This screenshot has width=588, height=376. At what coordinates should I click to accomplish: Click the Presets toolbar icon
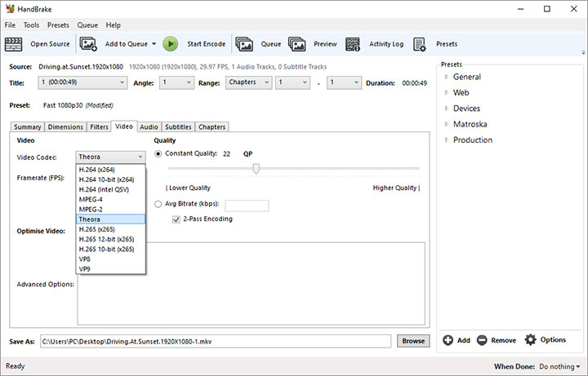[420, 44]
